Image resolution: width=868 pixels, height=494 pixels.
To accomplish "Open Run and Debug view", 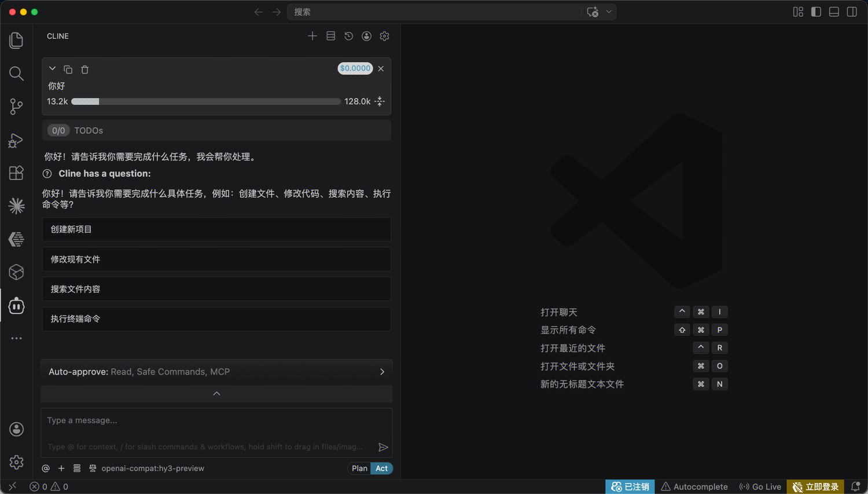I will 16,140.
